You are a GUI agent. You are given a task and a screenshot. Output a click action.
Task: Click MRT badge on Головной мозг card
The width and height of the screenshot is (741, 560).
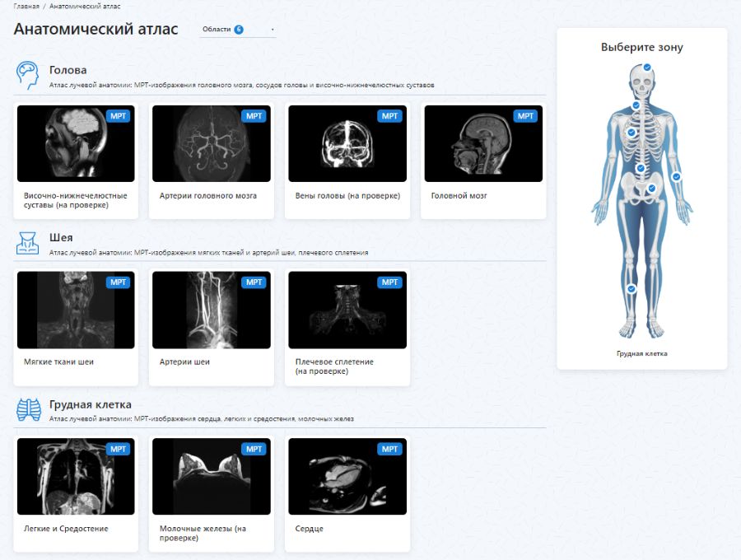pos(525,116)
